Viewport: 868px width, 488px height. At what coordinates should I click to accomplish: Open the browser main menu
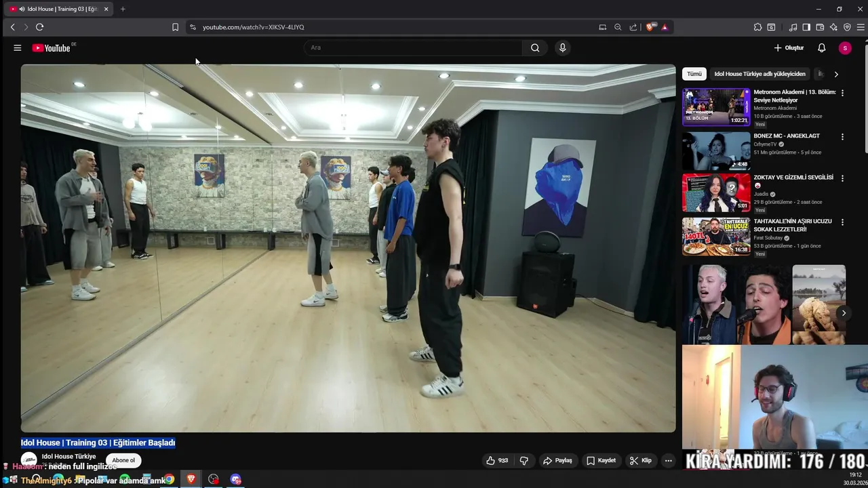(x=861, y=27)
